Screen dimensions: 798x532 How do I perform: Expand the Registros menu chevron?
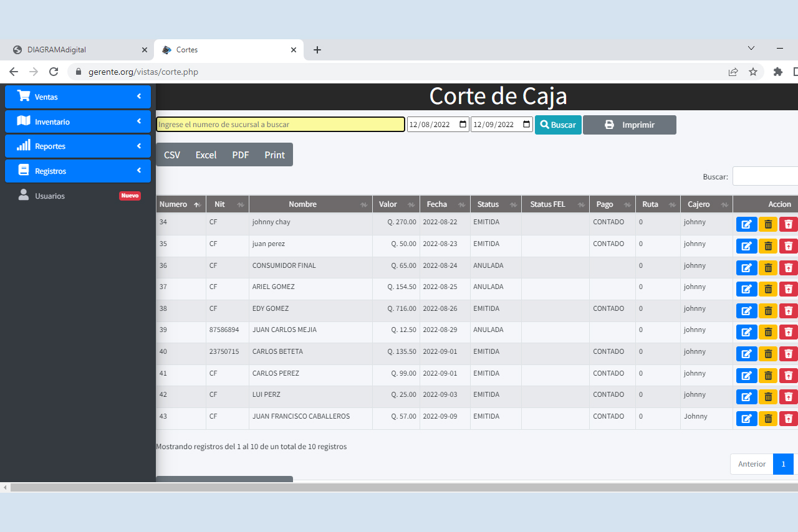pos(139,170)
